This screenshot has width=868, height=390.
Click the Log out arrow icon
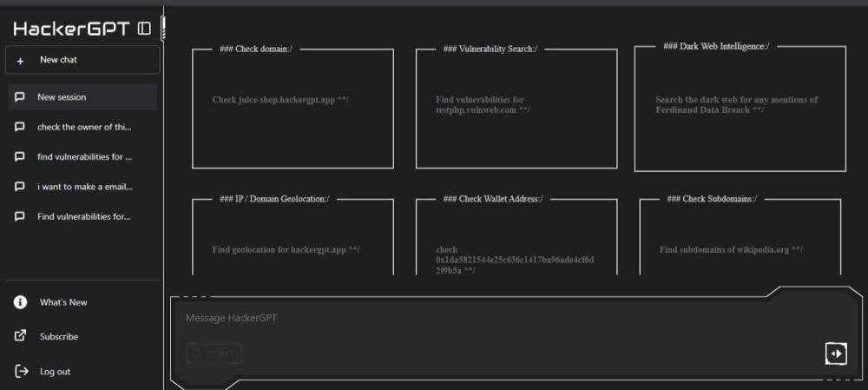pyautogui.click(x=22, y=372)
